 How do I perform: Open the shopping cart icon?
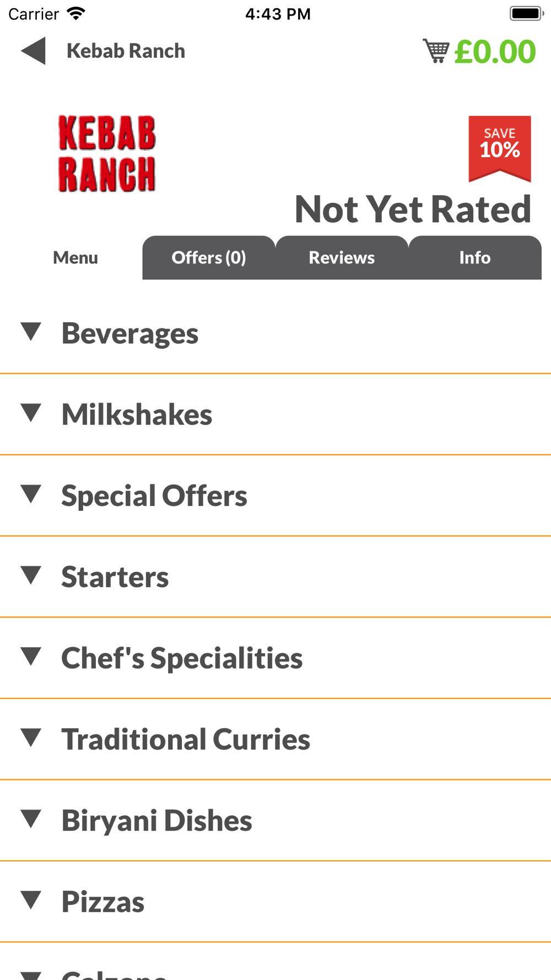click(x=436, y=51)
